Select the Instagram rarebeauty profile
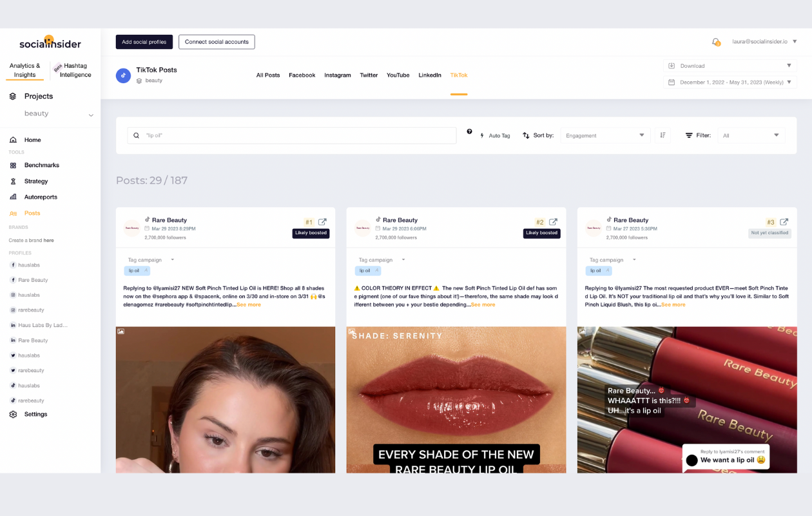Screen dimensions: 812x516 coord(27,310)
